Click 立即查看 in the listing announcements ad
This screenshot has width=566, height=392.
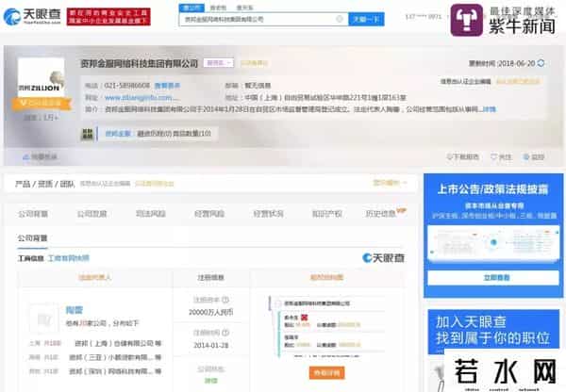pos(493,278)
